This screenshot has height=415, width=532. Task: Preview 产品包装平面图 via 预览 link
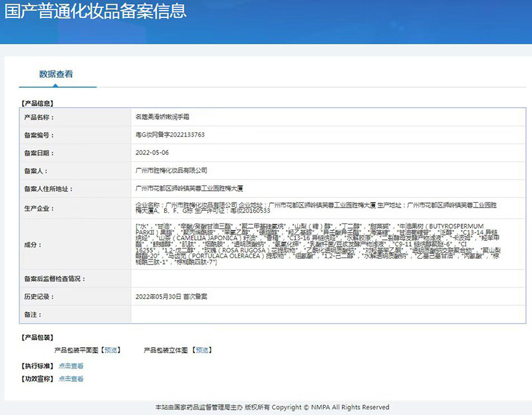tap(110, 350)
